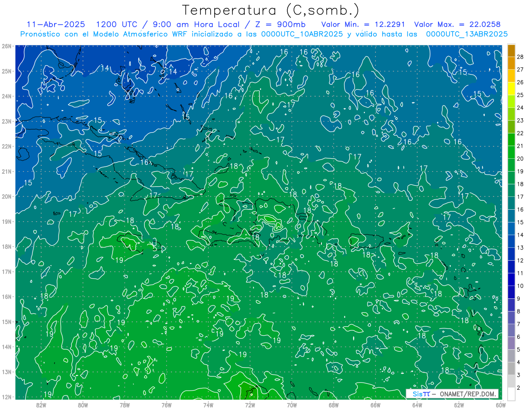
Task: Click the 24N latitude axis label
Action: (7, 96)
